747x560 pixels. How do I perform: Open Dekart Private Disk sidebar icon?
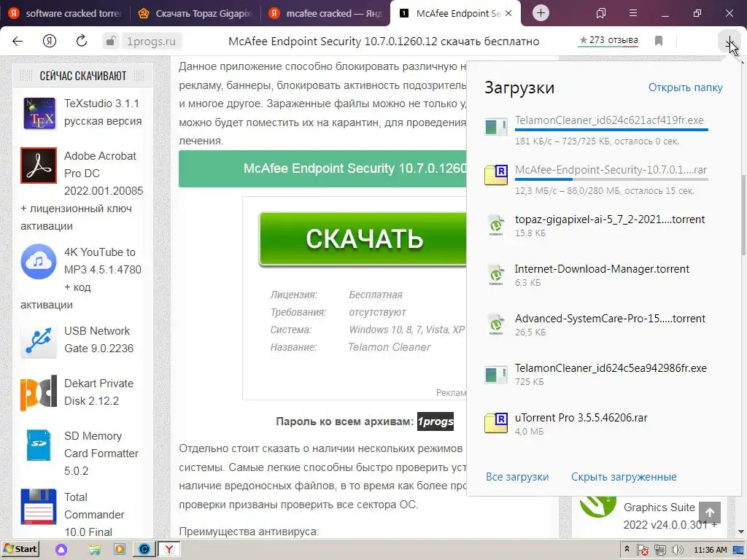[x=39, y=392]
